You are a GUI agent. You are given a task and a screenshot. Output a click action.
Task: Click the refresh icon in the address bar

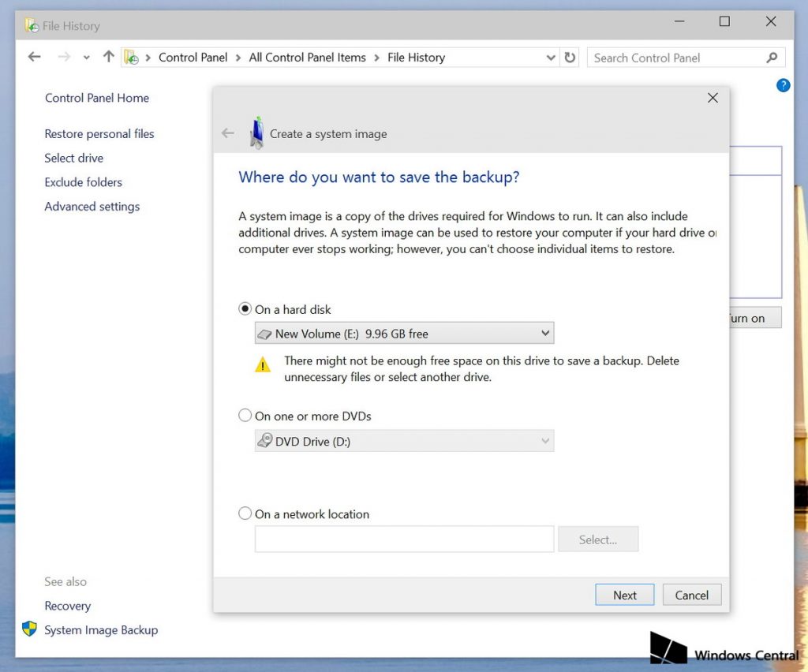click(570, 57)
